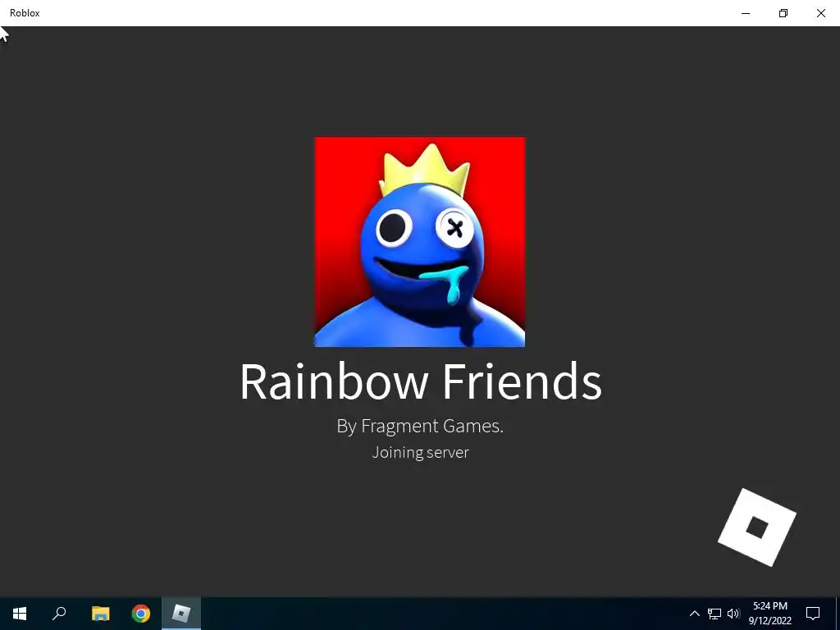Click the Rainbow Friends title text
Viewport: 840px width, 630px height.
421,381
